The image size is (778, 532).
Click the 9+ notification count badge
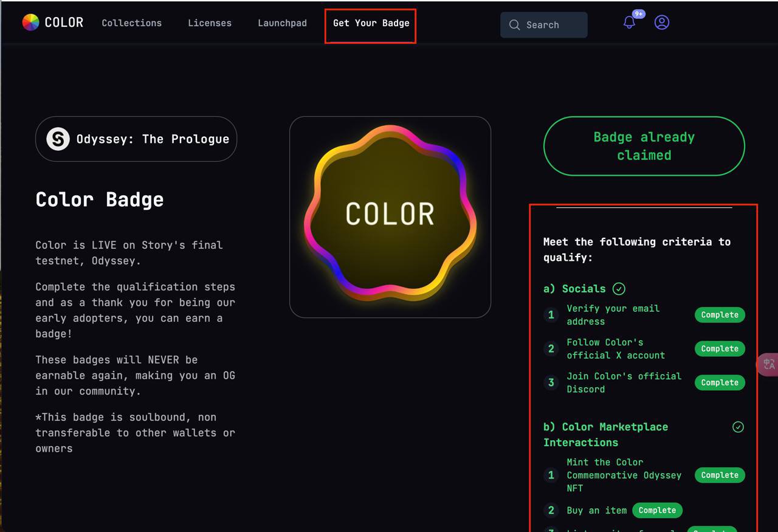638,13
